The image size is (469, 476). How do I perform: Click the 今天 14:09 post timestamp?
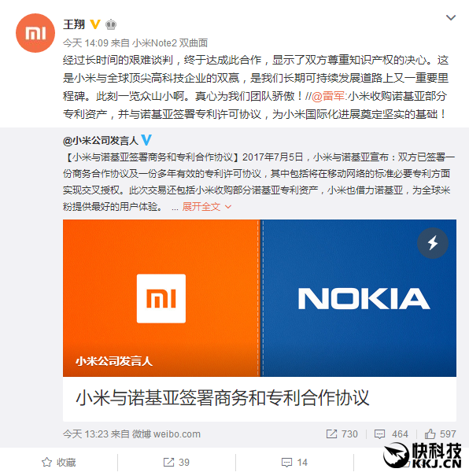pyautogui.click(x=86, y=43)
